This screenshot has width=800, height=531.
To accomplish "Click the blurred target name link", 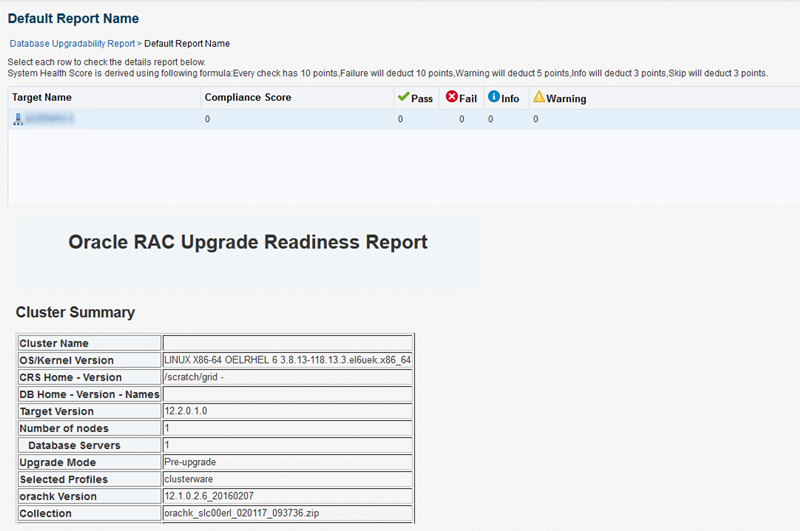I will 49,119.
